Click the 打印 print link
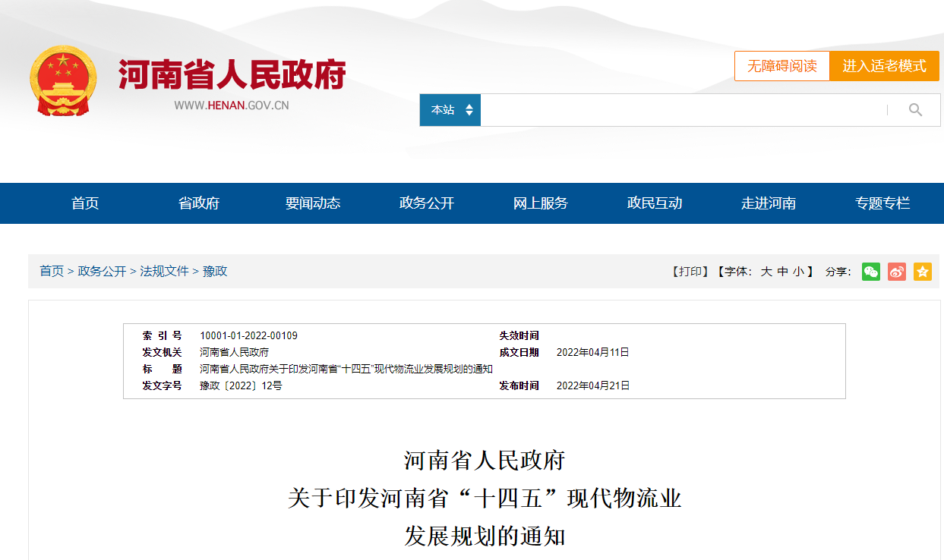Screen dimensions: 944x560 click(690, 272)
